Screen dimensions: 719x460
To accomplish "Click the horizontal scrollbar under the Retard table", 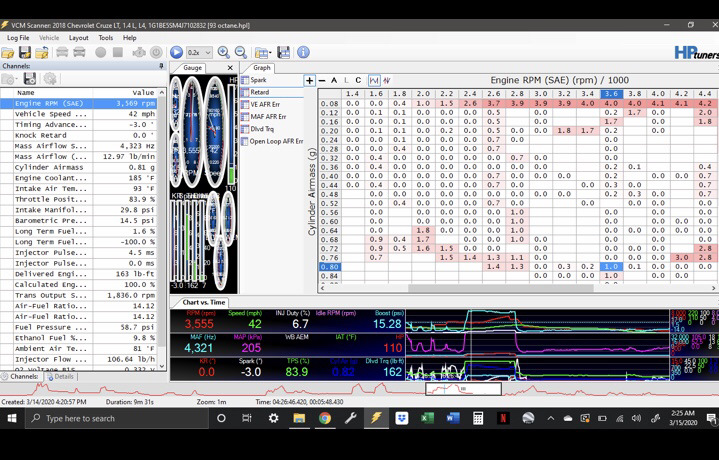I will pos(501,288).
